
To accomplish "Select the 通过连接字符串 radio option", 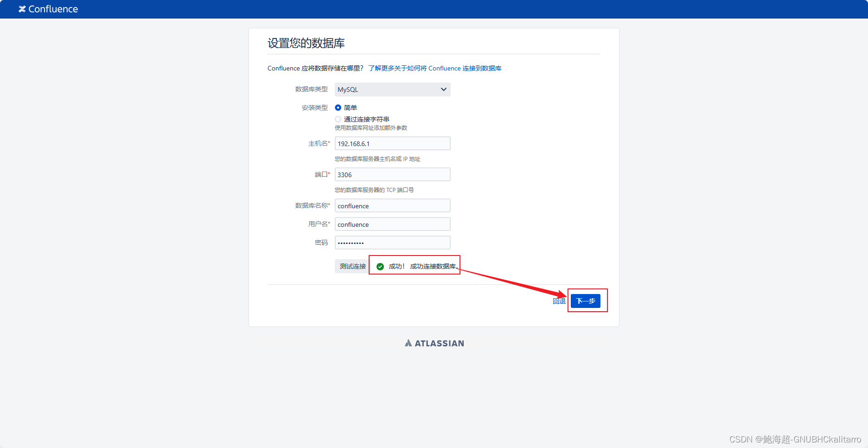I will pos(338,119).
